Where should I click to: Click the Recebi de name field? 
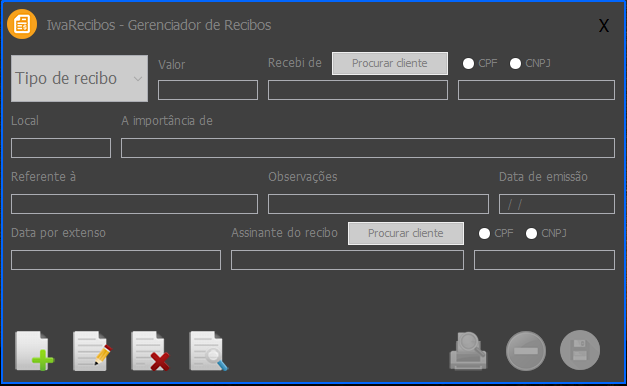point(358,90)
